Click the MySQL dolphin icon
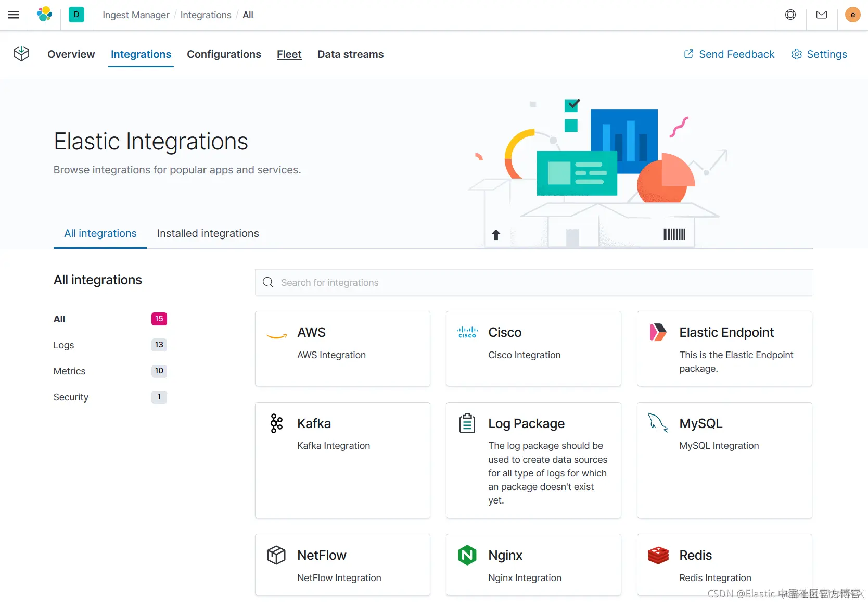Viewport: 868px width, 603px height. pyautogui.click(x=658, y=423)
